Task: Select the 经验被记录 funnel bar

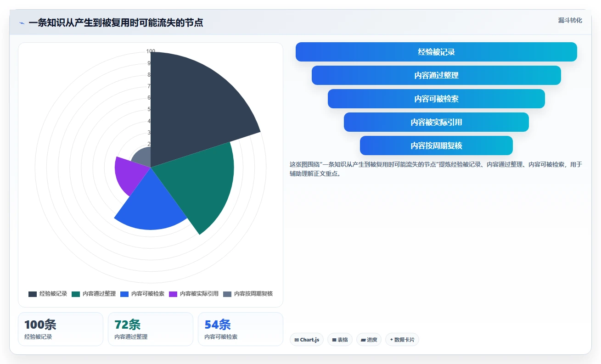Action: click(436, 52)
